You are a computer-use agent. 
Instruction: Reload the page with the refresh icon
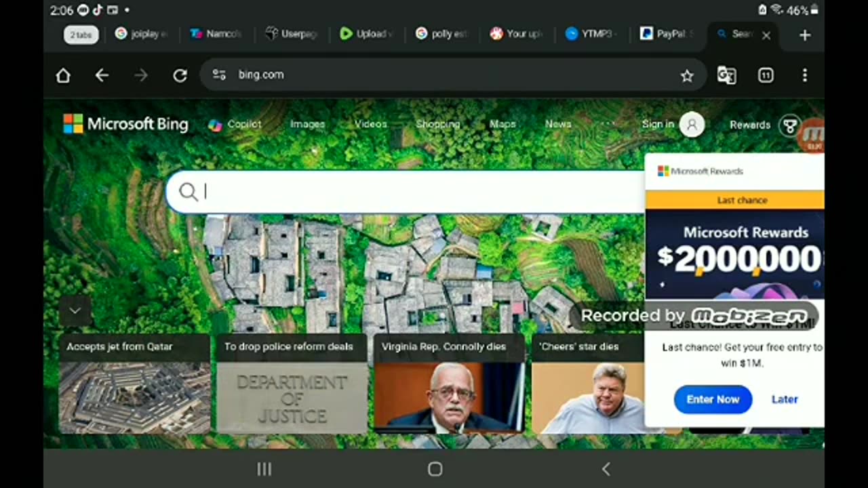(180, 75)
